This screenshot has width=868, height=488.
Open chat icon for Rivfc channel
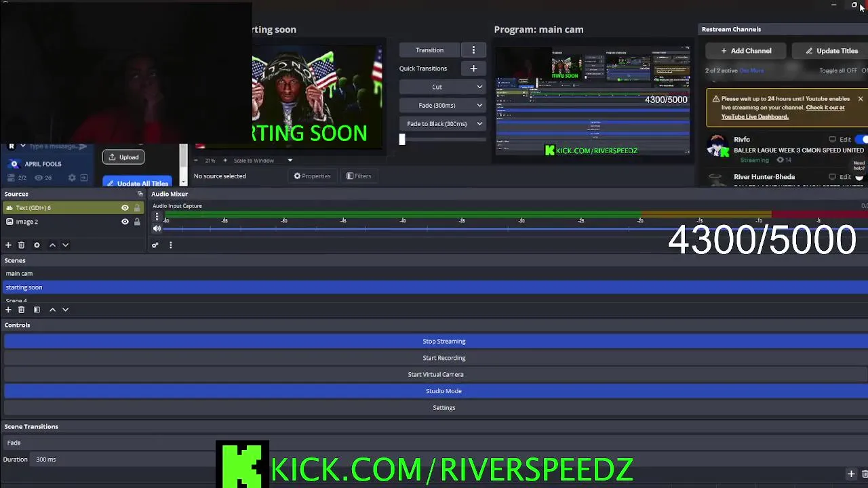pyautogui.click(x=832, y=140)
